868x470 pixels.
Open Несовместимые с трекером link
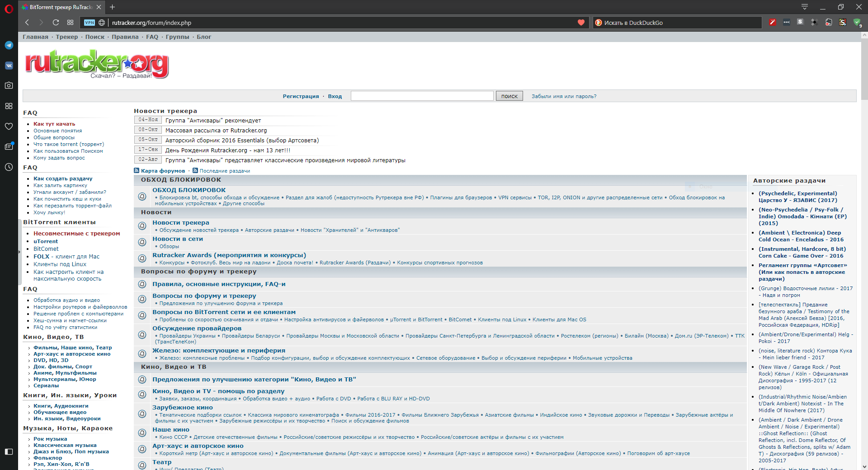pyautogui.click(x=77, y=234)
